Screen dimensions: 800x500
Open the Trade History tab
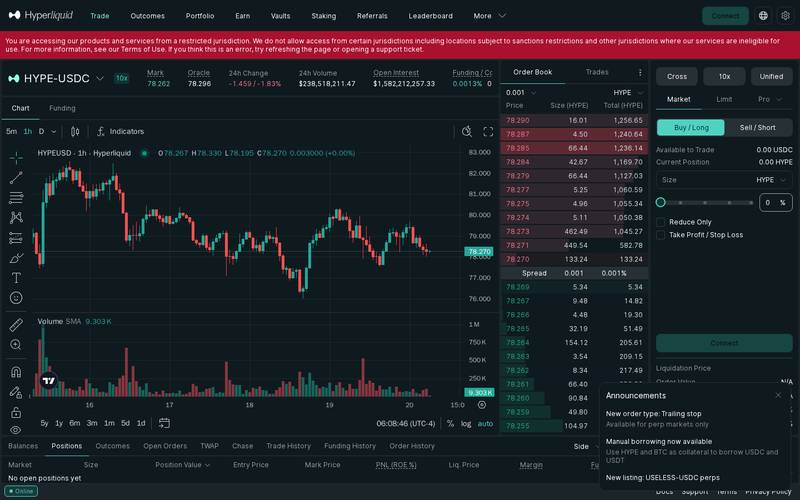[288, 446]
